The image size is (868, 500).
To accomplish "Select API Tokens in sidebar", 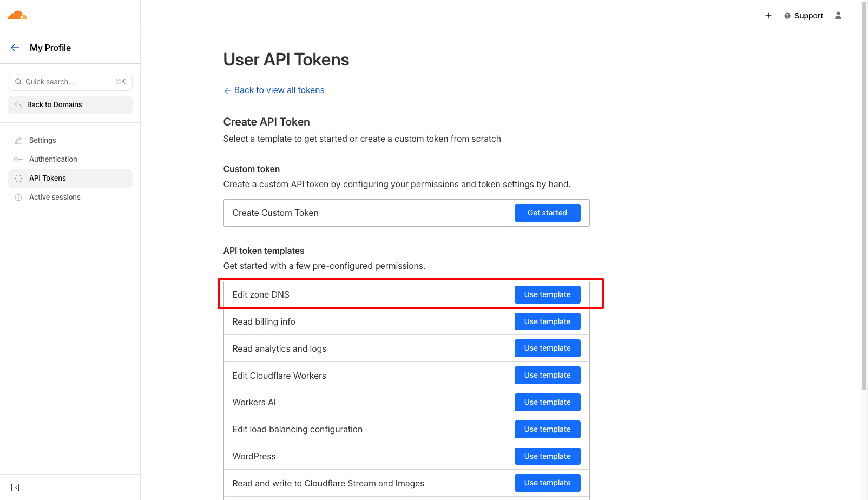I will tap(70, 179).
